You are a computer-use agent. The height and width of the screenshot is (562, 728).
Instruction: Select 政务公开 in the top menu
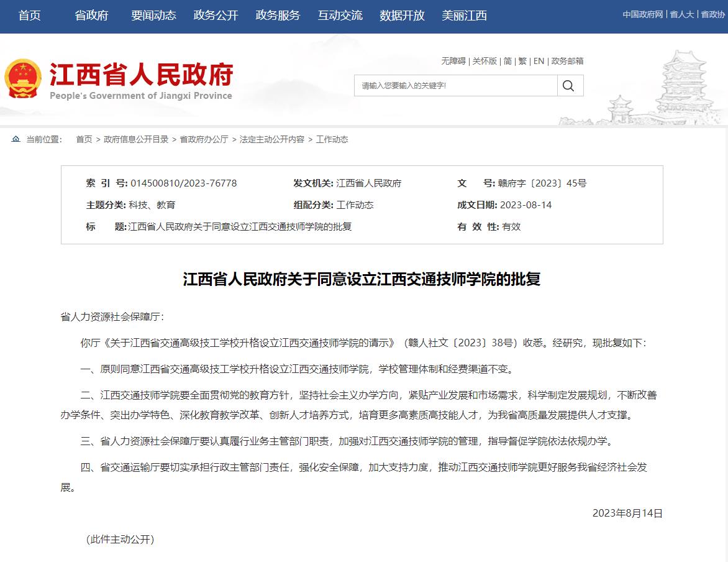216,16
